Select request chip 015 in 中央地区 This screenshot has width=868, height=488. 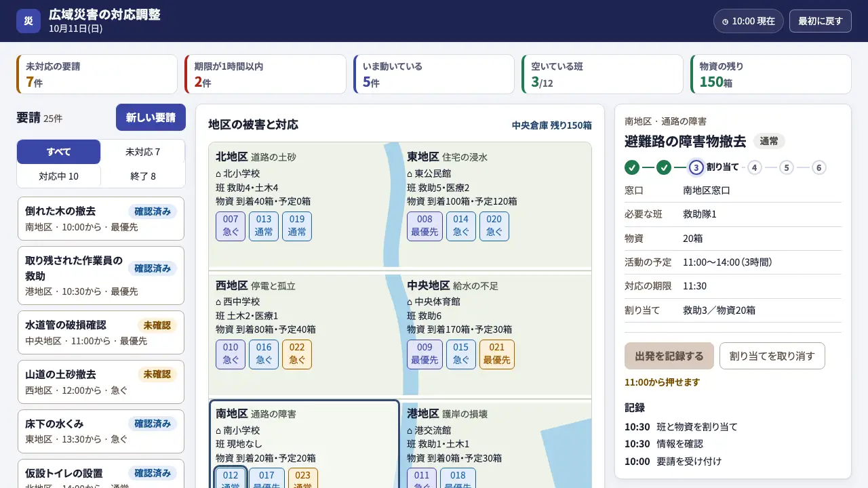[x=461, y=354]
